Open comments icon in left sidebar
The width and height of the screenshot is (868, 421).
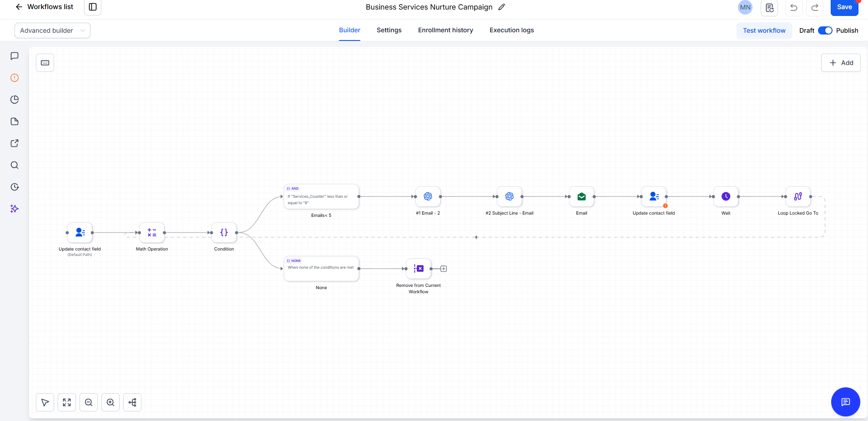(15, 56)
